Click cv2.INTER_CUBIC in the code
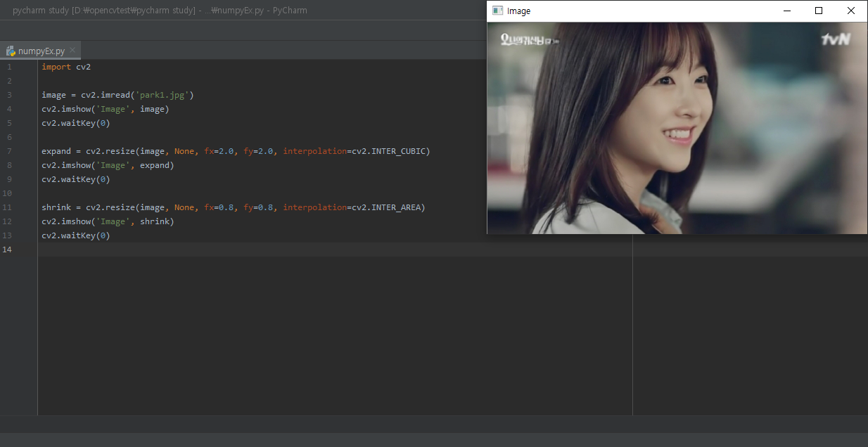The width and height of the screenshot is (868, 447). pos(390,151)
